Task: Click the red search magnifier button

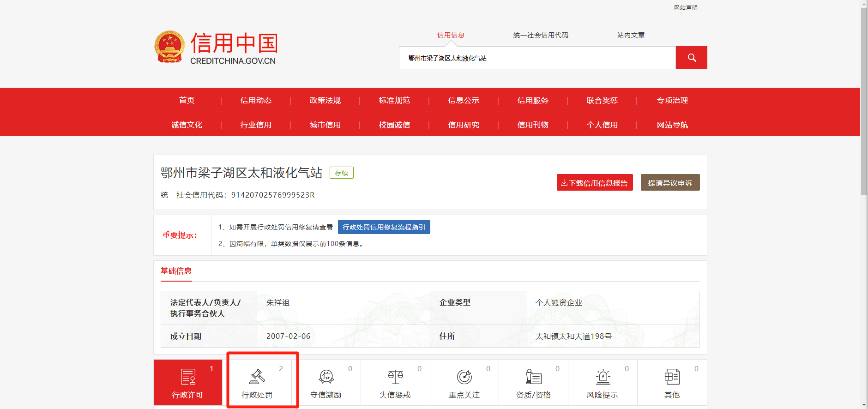Action: click(691, 58)
